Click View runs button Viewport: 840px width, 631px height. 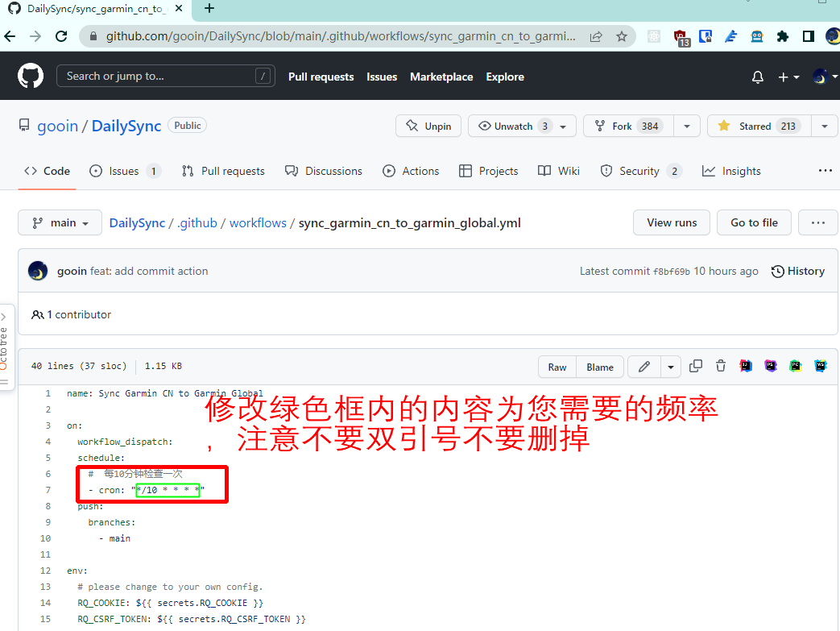pyautogui.click(x=672, y=222)
